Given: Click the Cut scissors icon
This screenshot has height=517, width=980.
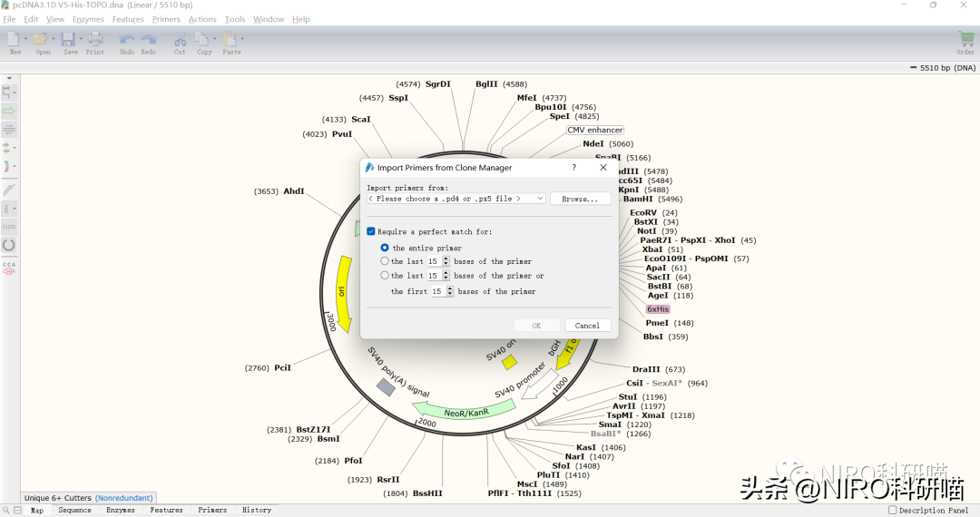Looking at the screenshot, I should coord(180,40).
